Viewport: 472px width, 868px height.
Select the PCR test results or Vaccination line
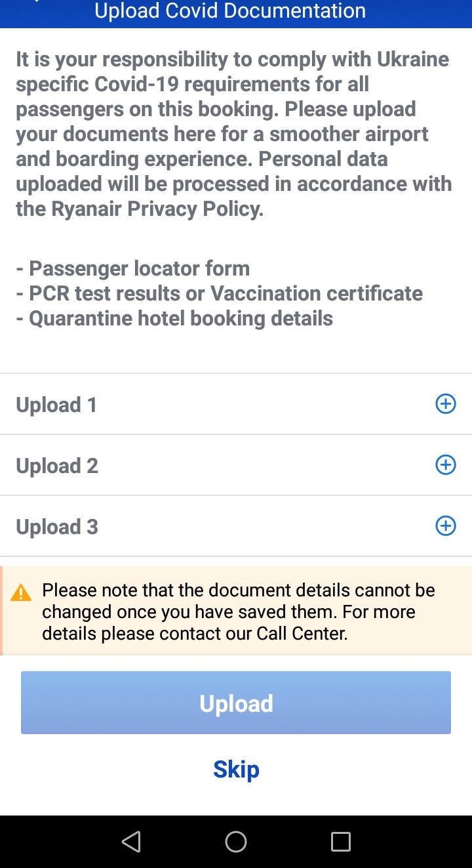click(220, 293)
